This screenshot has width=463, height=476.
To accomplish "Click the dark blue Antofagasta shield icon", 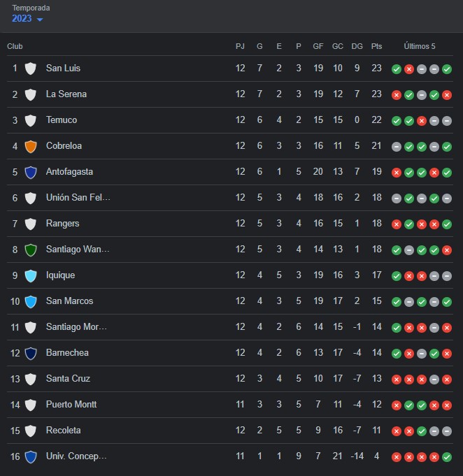I will (x=31, y=172).
